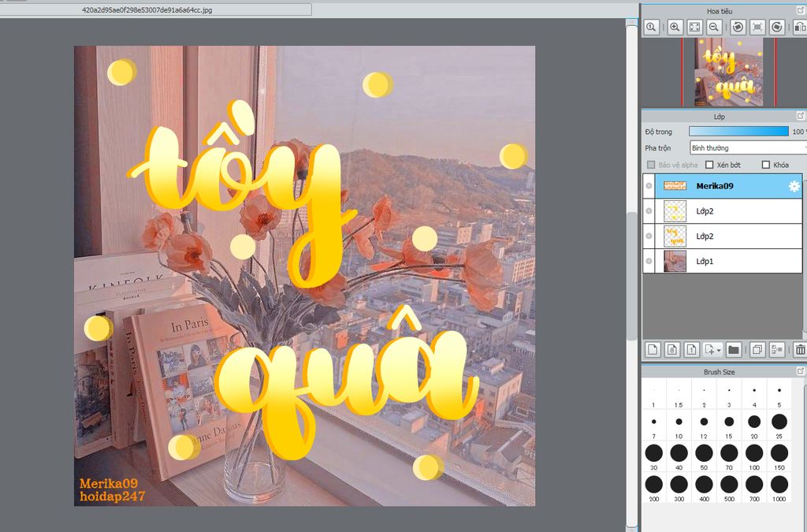
Task: Choose brush size 15
Action: click(x=729, y=426)
